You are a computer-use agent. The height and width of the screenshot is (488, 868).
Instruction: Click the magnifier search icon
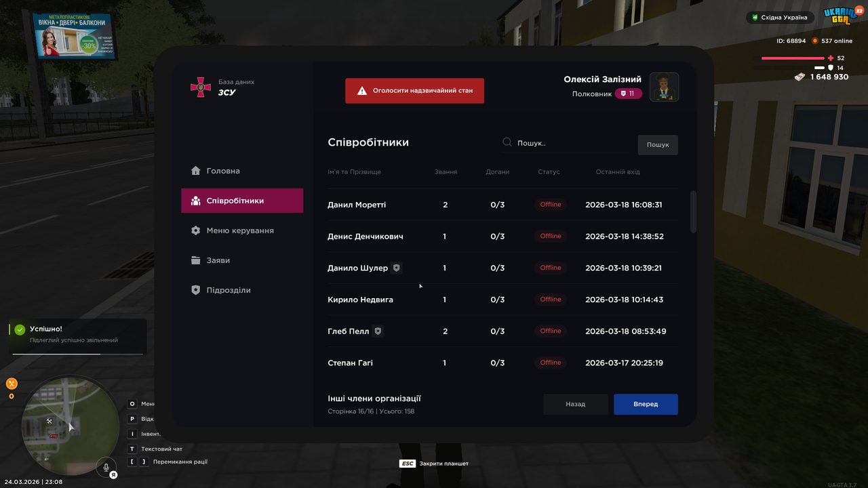click(x=507, y=142)
